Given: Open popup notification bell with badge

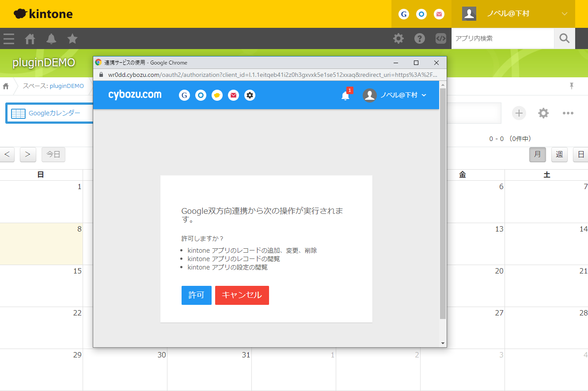Looking at the screenshot, I should [346, 95].
